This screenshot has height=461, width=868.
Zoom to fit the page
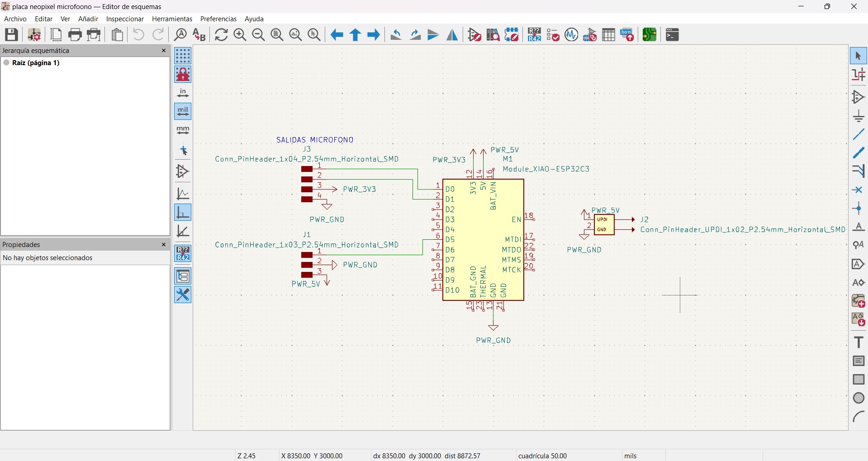click(277, 35)
